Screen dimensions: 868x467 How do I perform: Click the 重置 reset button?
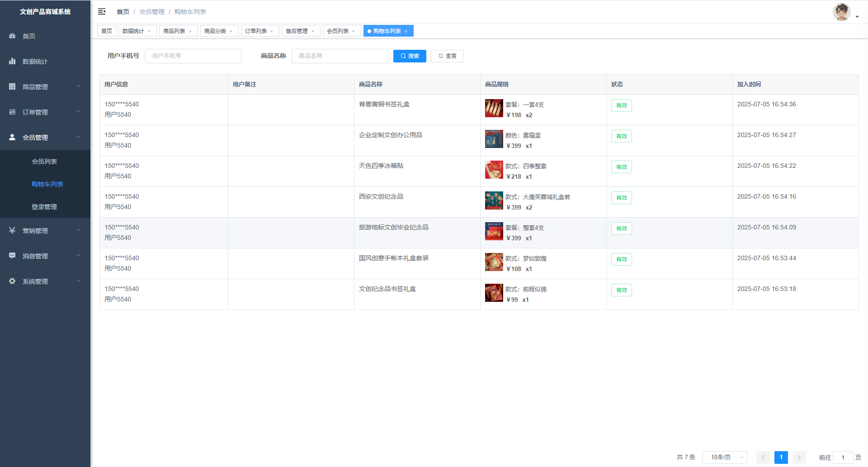(447, 56)
